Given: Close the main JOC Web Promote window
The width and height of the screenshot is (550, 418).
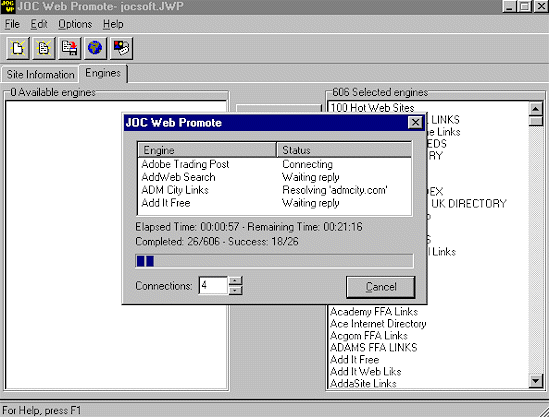Looking at the screenshot, I should coord(541,6).
